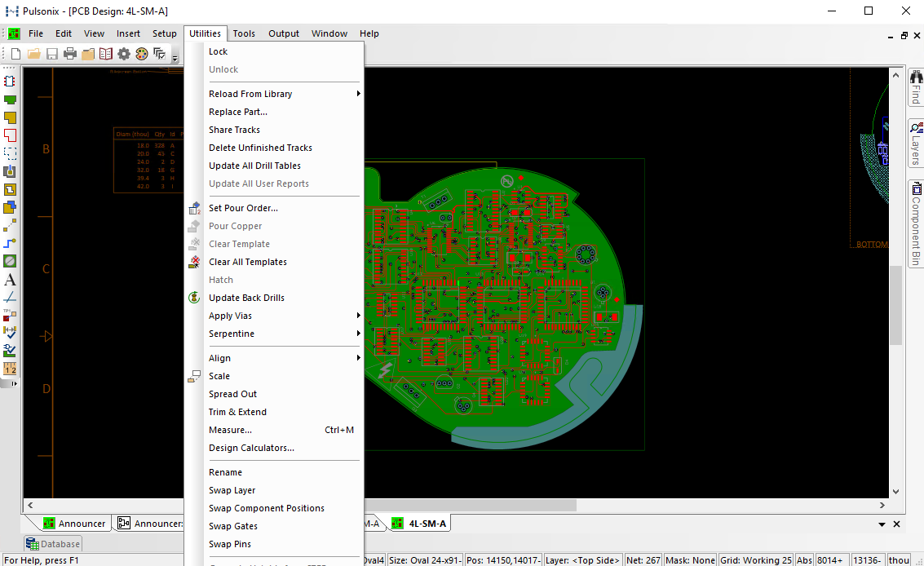Click the stacked-windows checkmark toolbar icon
Viewport: 924px width, 566px height.
(x=159, y=55)
